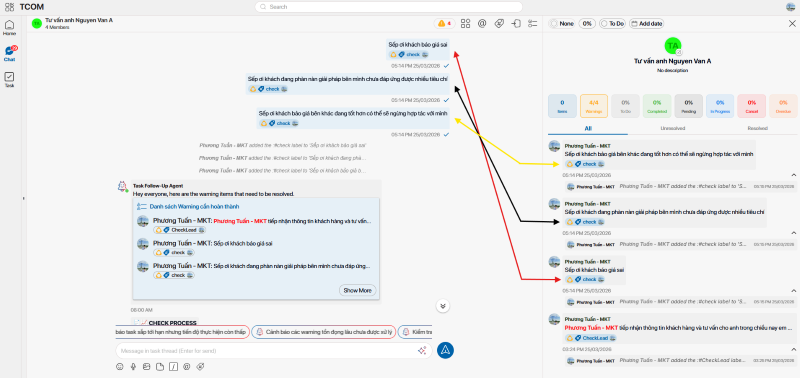
Task: Open the Task section in the sidebar
Action: click(9, 80)
